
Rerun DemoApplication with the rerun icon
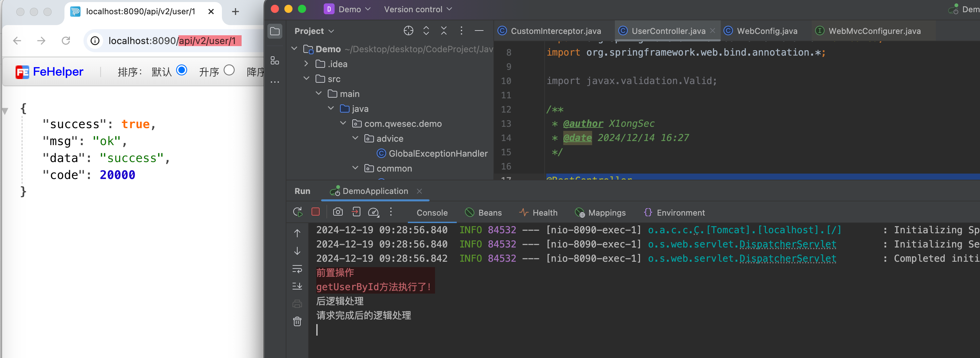298,212
